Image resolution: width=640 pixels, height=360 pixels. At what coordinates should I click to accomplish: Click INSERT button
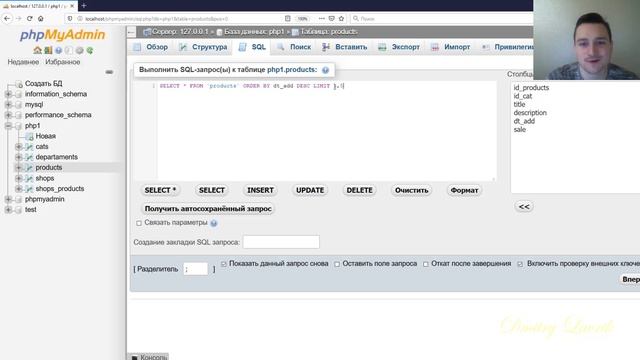coord(260,191)
